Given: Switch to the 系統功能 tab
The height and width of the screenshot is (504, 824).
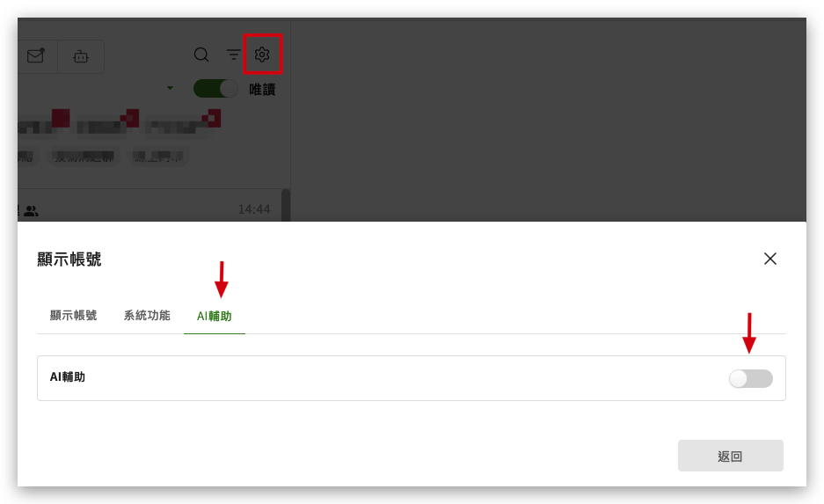Looking at the screenshot, I should pyautogui.click(x=147, y=315).
